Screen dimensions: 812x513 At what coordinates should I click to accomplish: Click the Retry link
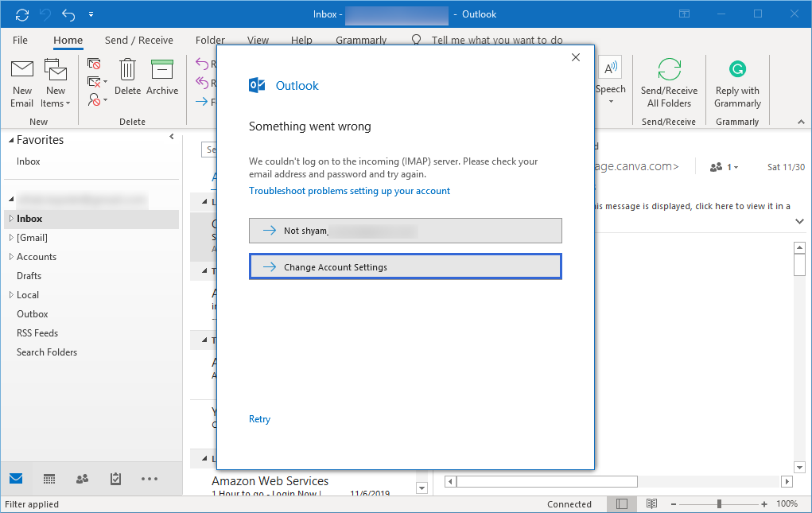pyautogui.click(x=259, y=419)
